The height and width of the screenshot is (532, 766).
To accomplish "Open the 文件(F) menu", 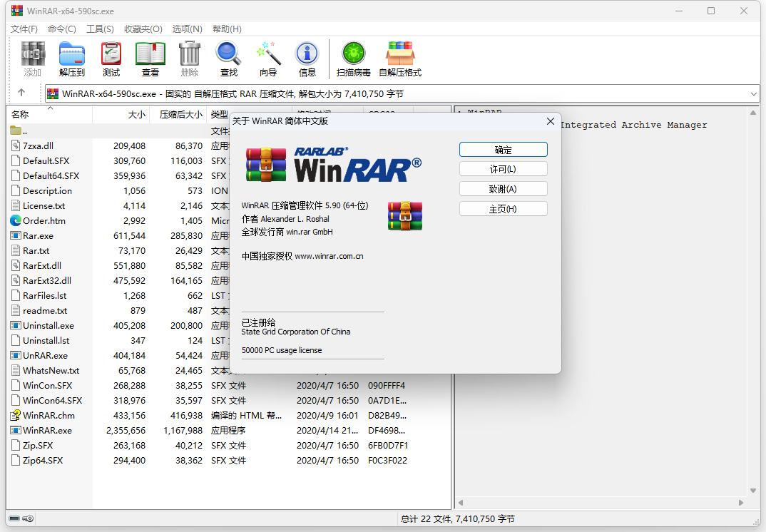I will coord(24,29).
